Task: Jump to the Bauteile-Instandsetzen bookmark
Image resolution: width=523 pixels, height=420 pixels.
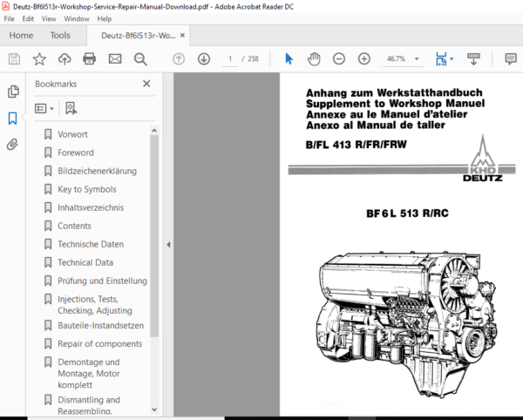Action: pyautogui.click(x=101, y=325)
